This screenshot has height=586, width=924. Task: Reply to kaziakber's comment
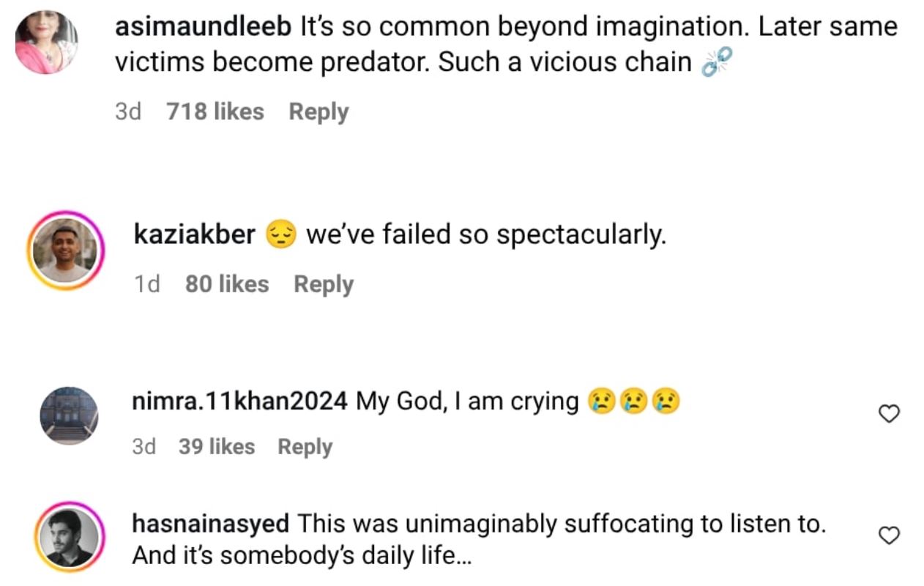[x=324, y=284]
